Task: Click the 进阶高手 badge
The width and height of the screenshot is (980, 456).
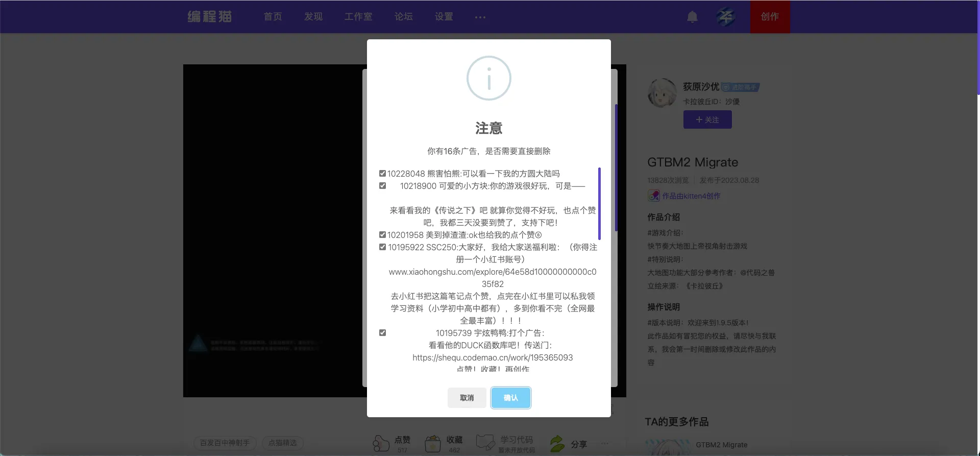Action: click(740, 87)
